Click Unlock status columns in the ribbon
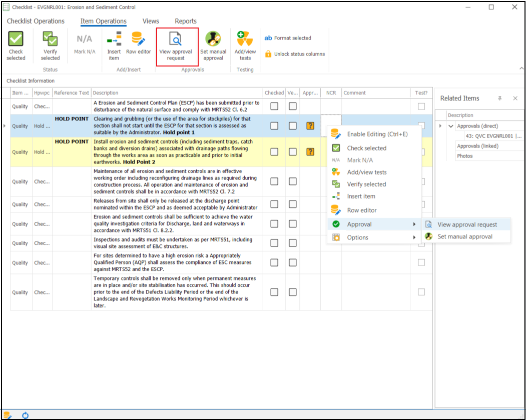Image resolution: width=526 pixels, height=420 pixels. pos(295,54)
